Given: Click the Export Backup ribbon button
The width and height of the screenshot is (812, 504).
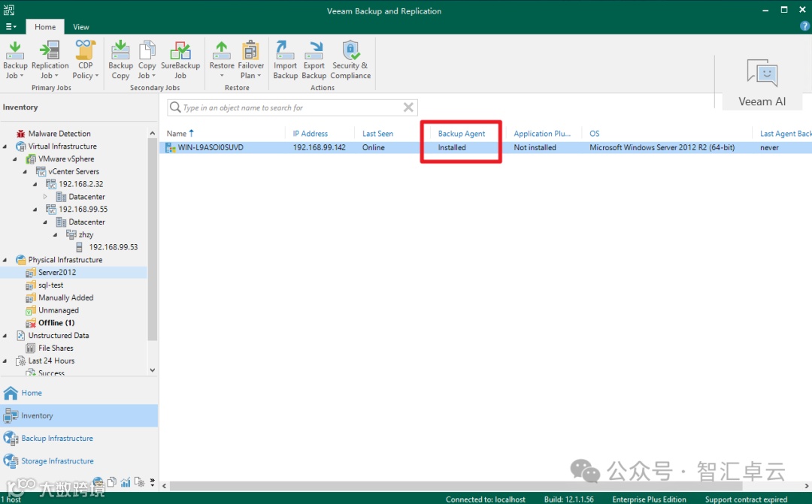Looking at the screenshot, I should [x=314, y=60].
